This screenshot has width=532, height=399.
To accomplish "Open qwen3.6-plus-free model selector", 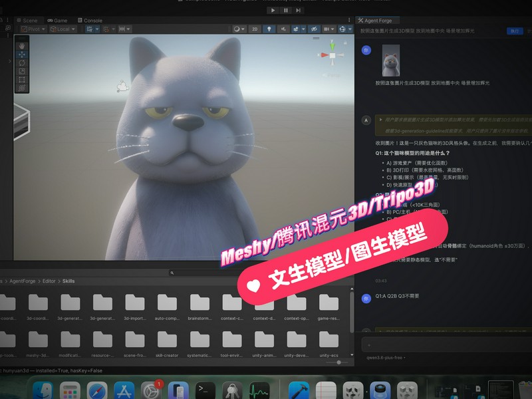I will (386, 358).
